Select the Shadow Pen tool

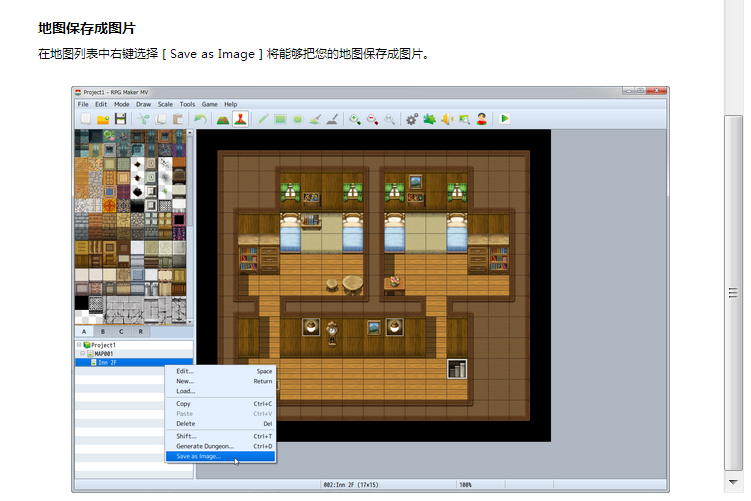[332, 119]
